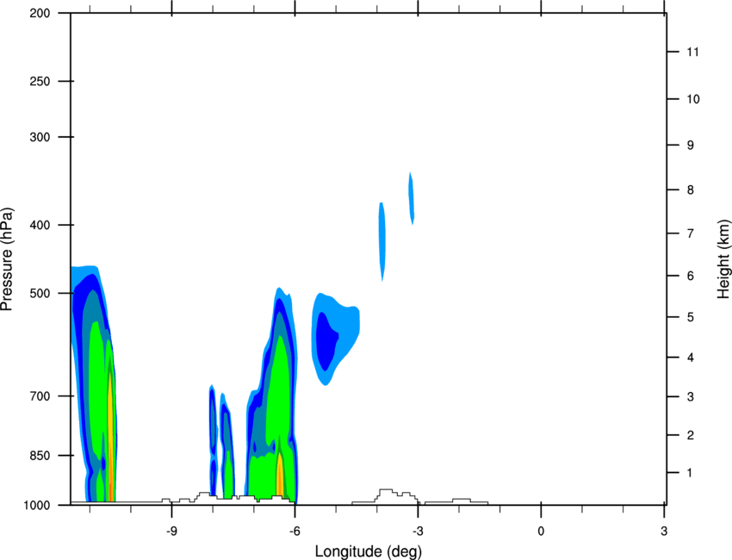Select the 200 pressure tick label
The height and width of the screenshot is (560, 732).
40,13
